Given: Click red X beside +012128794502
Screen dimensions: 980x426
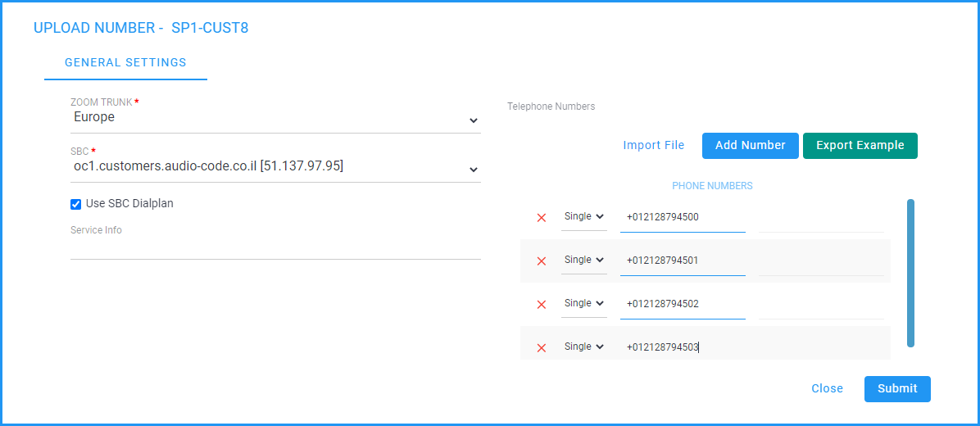Looking at the screenshot, I should point(542,304).
